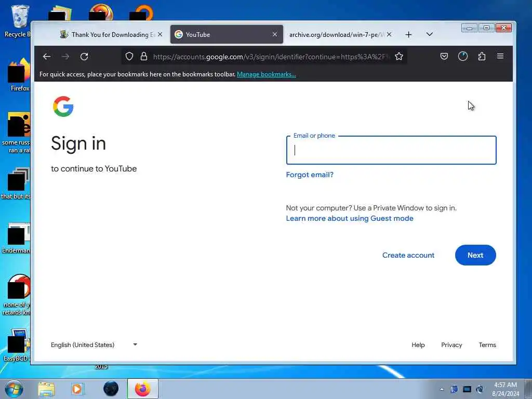Click the dark globe taskbar icon
The height and width of the screenshot is (399, 532).
[x=111, y=389]
